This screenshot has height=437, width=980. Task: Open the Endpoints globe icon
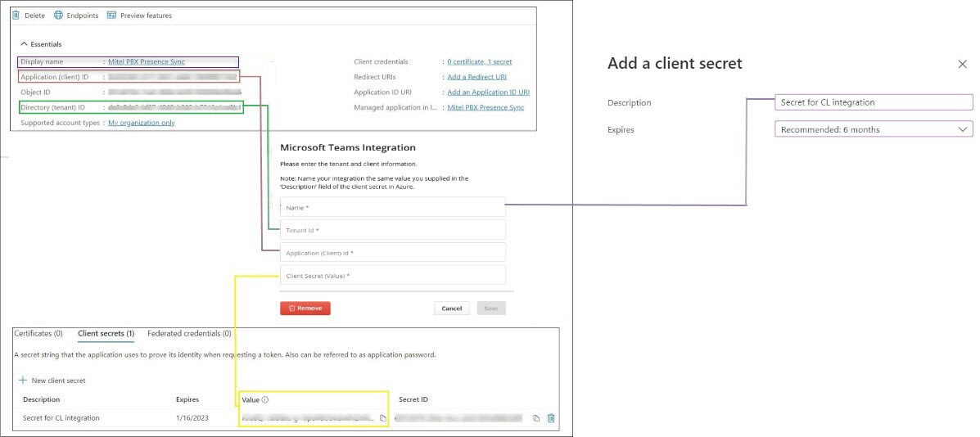pos(58,15)
